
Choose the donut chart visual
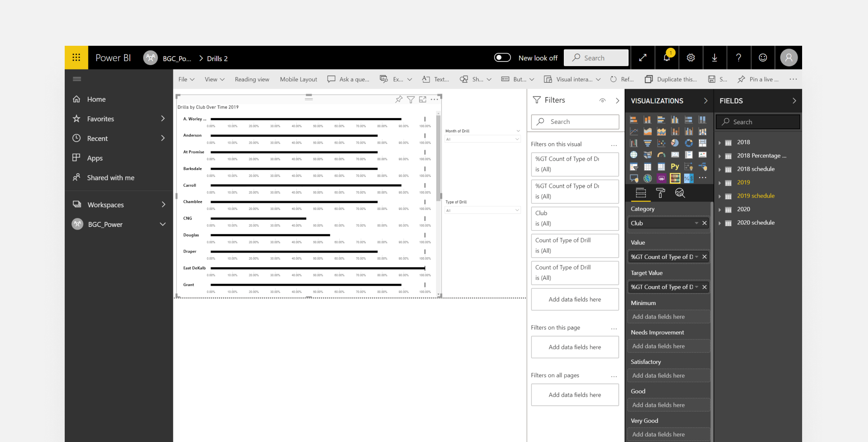point(689,143)
